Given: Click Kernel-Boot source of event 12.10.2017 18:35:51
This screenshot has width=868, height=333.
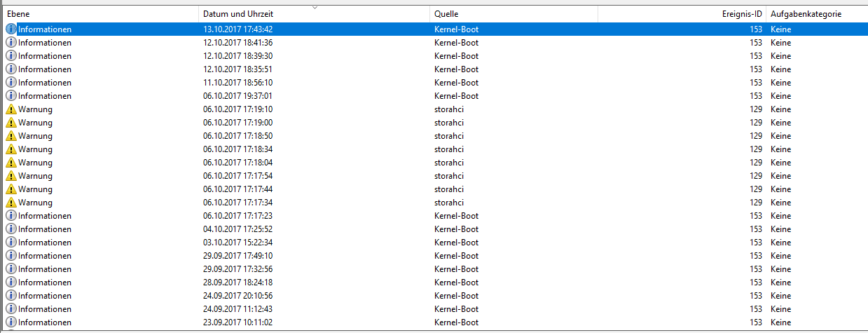Looking at the screenshot, I should (456, 69).
